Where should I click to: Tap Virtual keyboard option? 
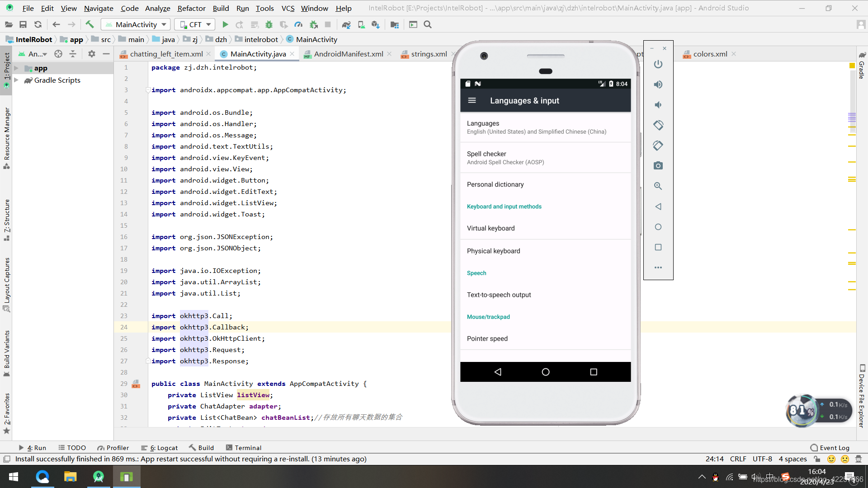point(546,228)
